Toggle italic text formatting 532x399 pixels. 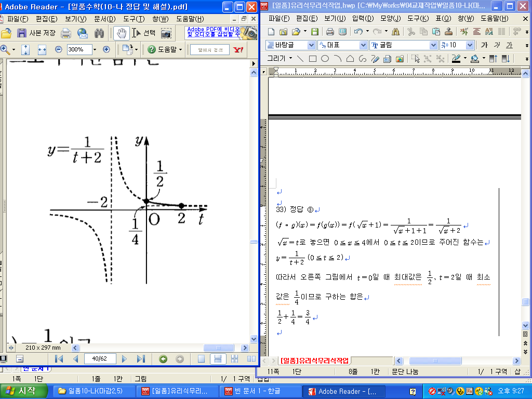[497, 45]
